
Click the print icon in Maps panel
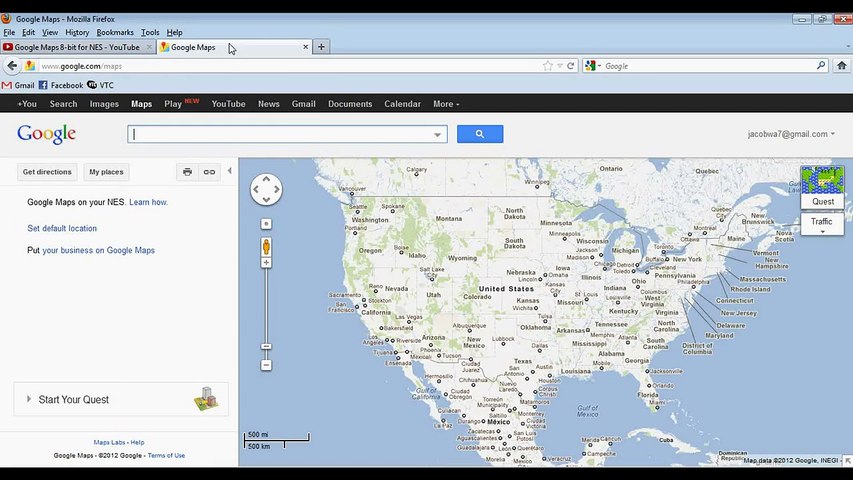[x=187, y=172]
